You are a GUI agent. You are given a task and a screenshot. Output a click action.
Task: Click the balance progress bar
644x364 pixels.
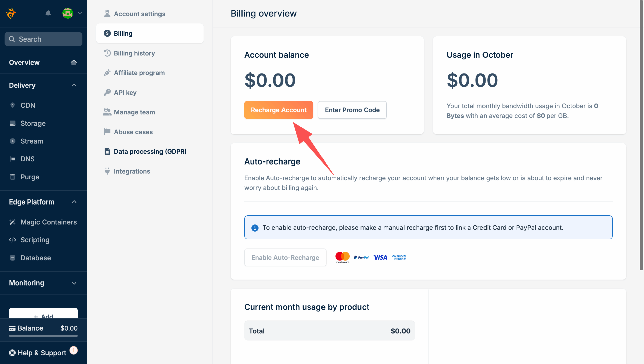[43, 336]
